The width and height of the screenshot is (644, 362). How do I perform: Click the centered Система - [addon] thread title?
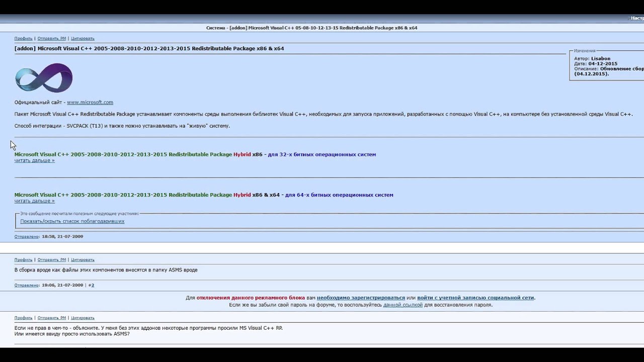312,28
